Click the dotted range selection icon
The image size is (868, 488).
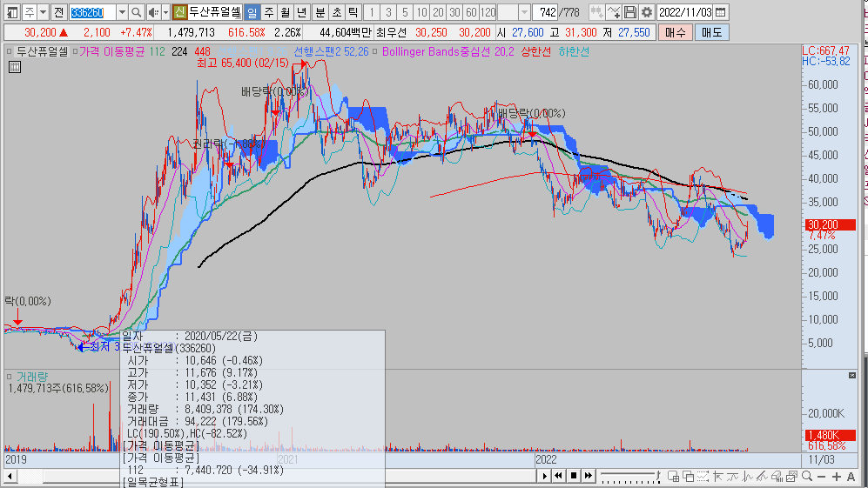click(x=703, y=476)
